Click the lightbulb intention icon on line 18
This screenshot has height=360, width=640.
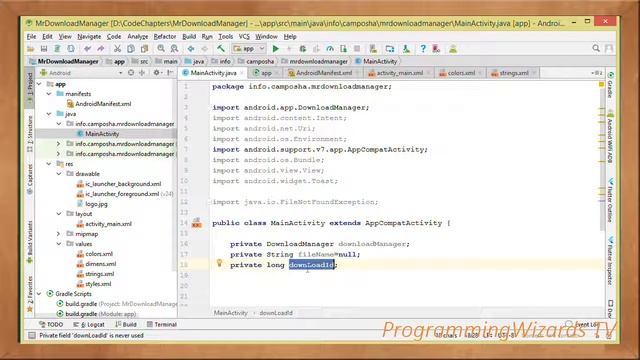pos(219,263)
